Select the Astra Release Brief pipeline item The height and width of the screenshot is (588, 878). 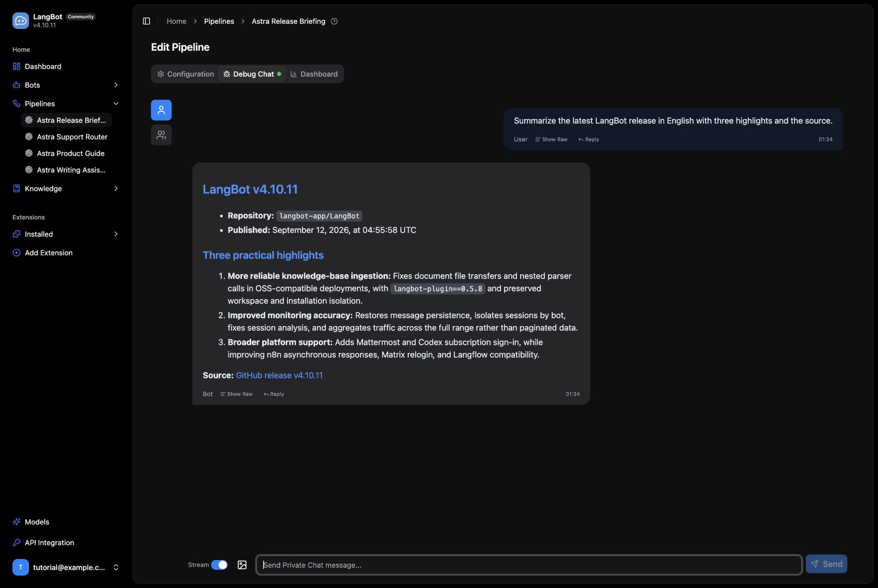(x=66, y=120)
